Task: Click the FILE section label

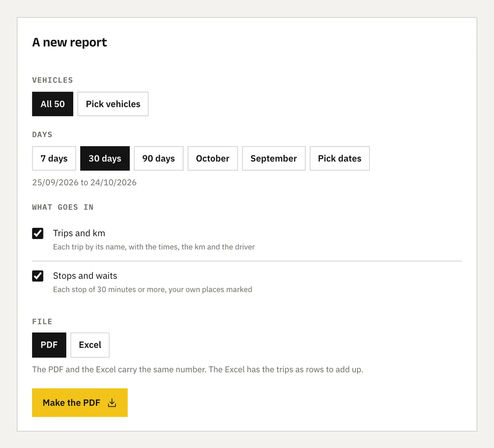Action: point(42,321)
